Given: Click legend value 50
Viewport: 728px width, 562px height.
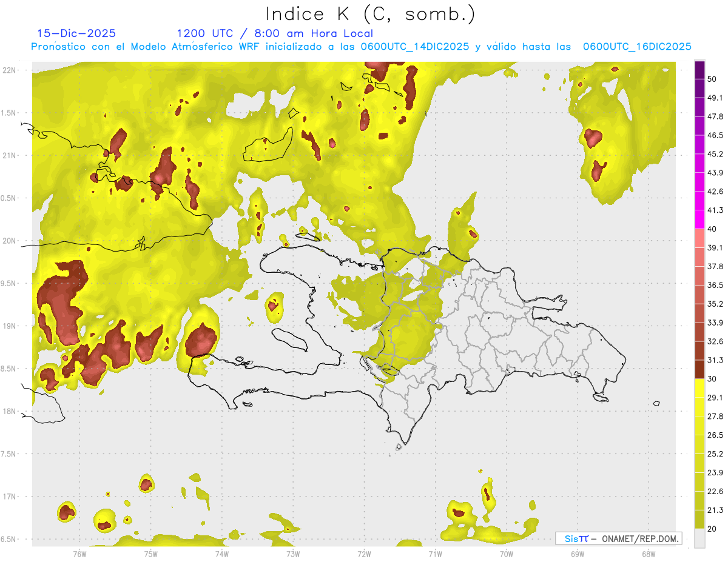Looking at the screenshot, I should point(712,79).
